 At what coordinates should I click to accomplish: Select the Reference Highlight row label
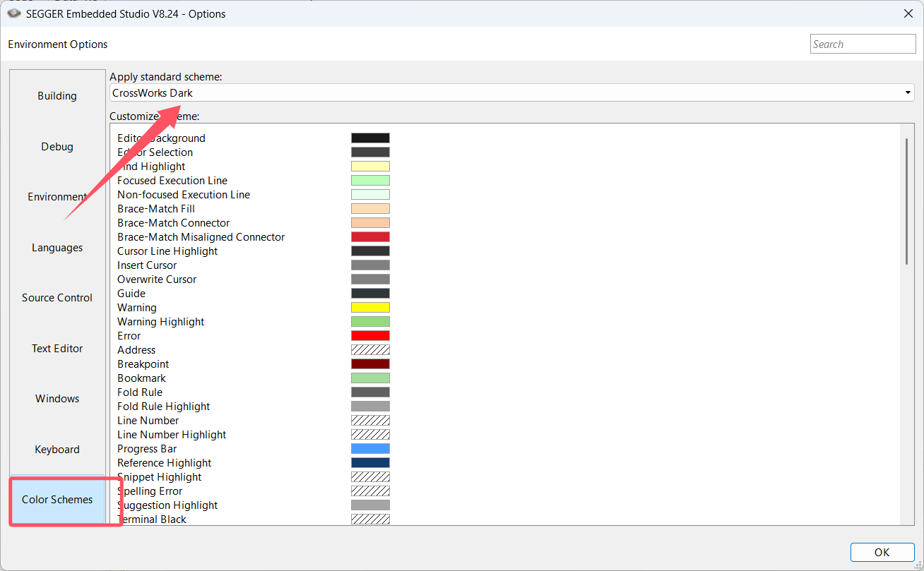pos(165,463)
